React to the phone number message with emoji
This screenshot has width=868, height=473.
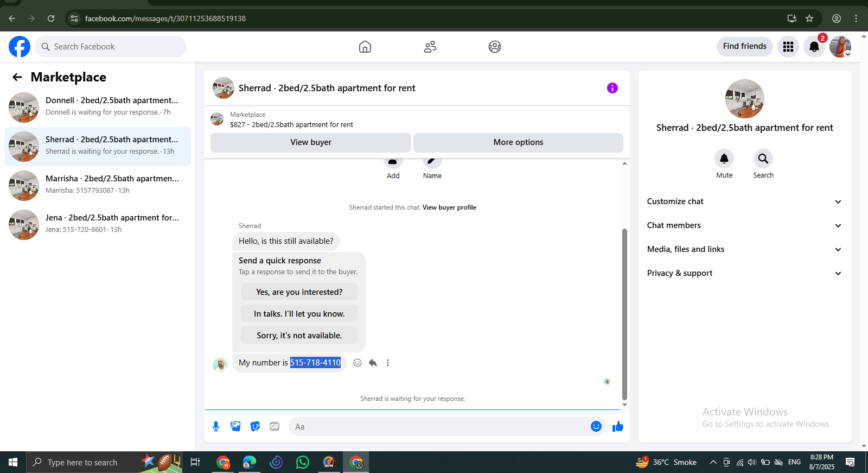(x=358, y=363)
